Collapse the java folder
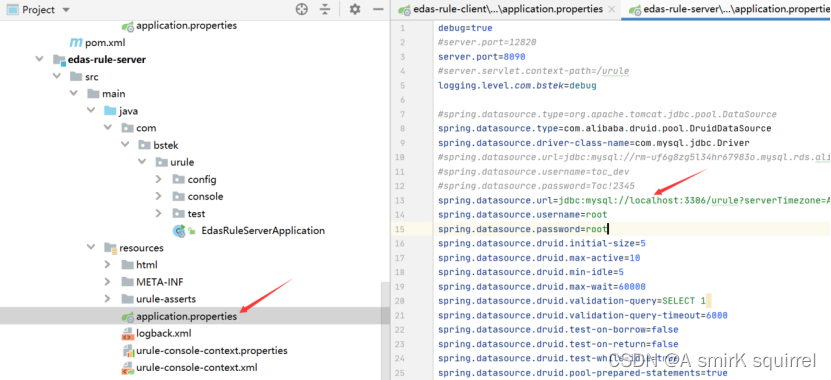 (x=91, y=111)
